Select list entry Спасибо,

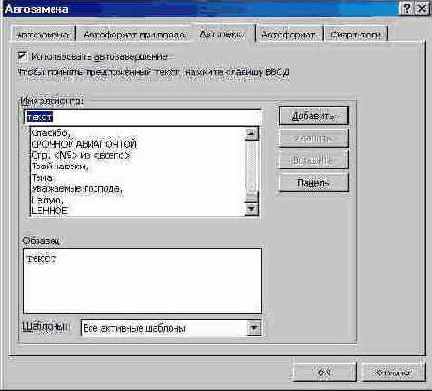pyautogui.click(x=50, y=133)
